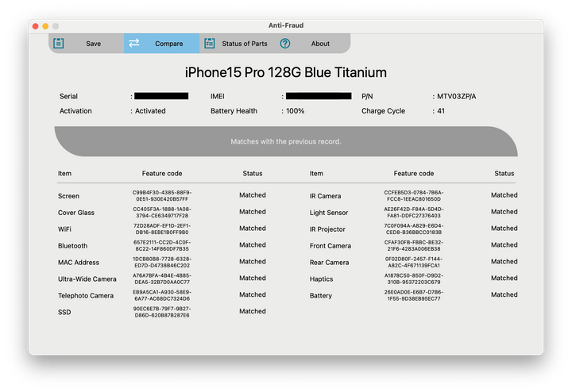The height and width of the screenshot is (392, 572).
Task: Click the redacted IMEI value
Action: 319,96
